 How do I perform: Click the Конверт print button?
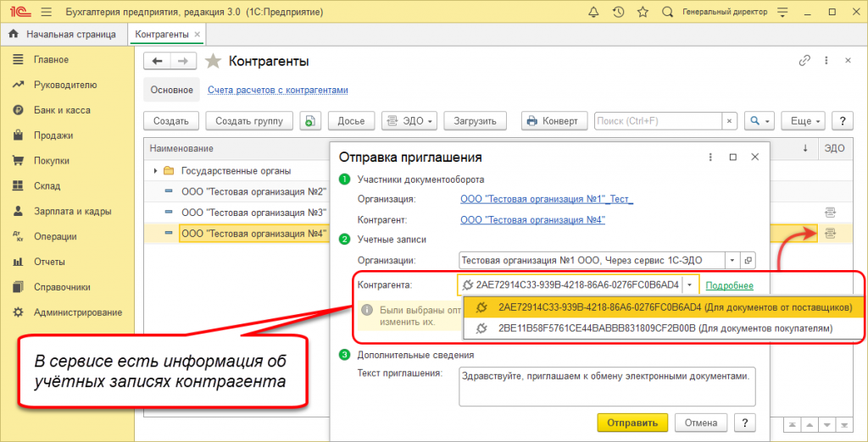point(554,120)
